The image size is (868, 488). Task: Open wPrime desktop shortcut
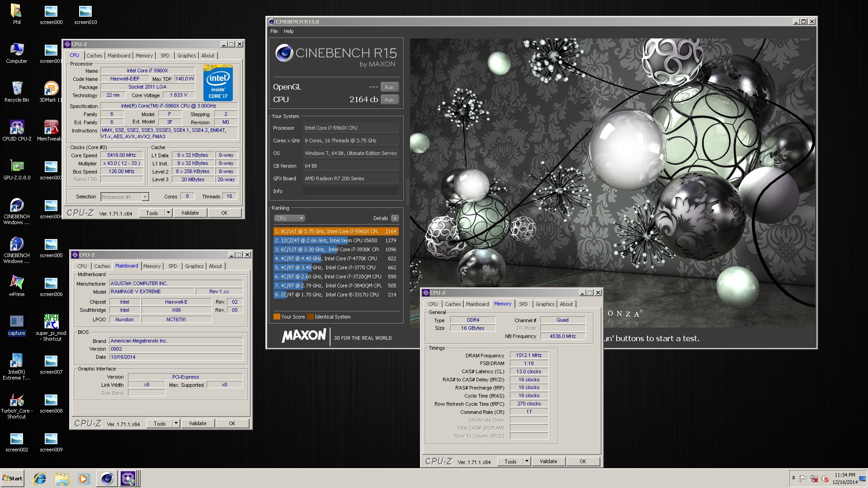click(x=17, y=286)
